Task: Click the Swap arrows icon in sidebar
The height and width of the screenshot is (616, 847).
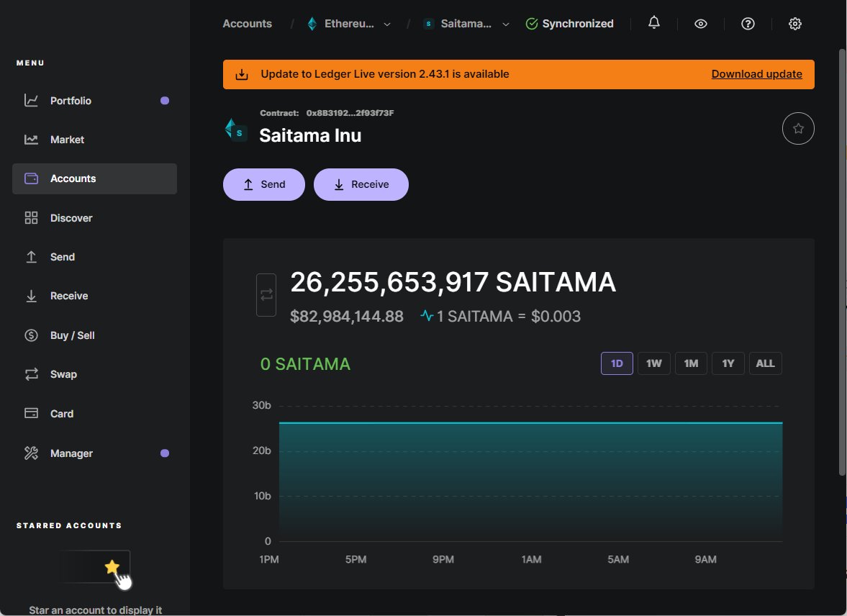Action: pyautogui.click(x=32, y=374)
